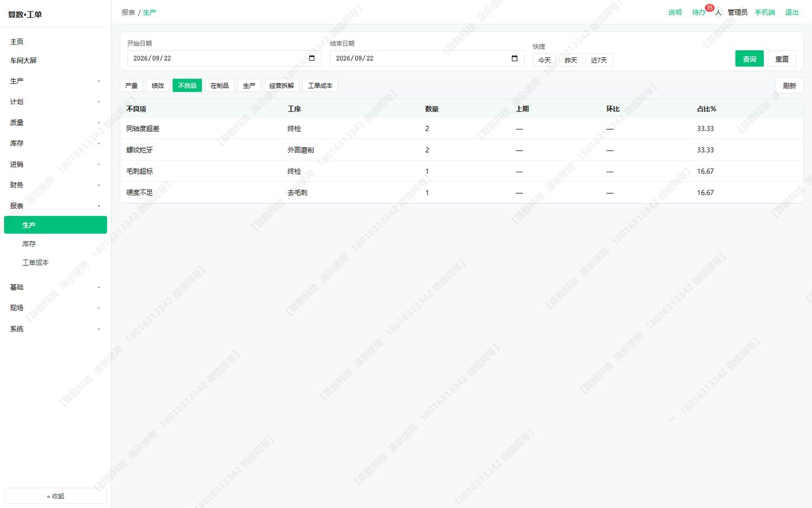
Task: Expand the 质量 sidebar menu
Action: [x=55, y=123]
